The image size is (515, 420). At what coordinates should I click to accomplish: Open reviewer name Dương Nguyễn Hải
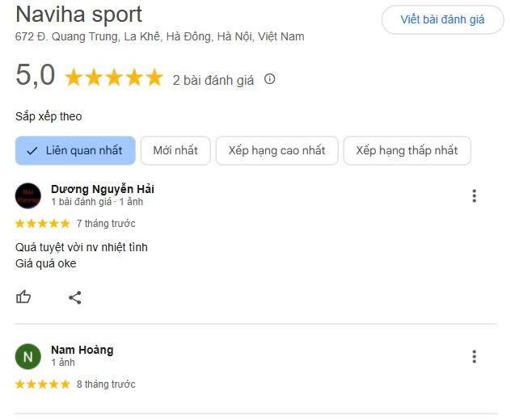(x=103, y=189)
